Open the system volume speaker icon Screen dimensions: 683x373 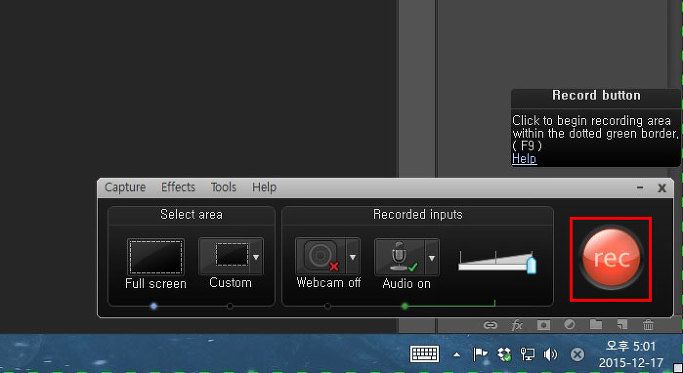point(551,355)
